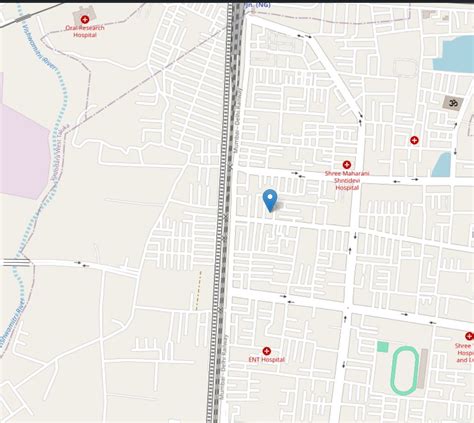
Task: Select the ENT Hospital red cross icon
Action: 266,351
